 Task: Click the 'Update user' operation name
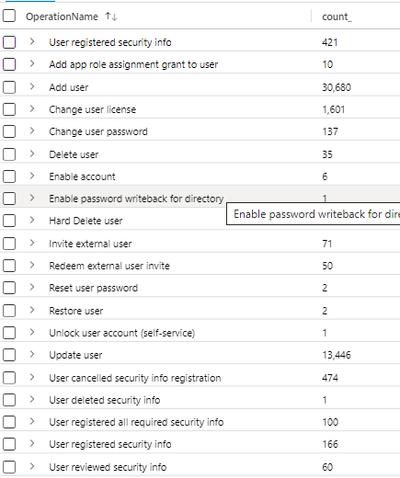76,355
